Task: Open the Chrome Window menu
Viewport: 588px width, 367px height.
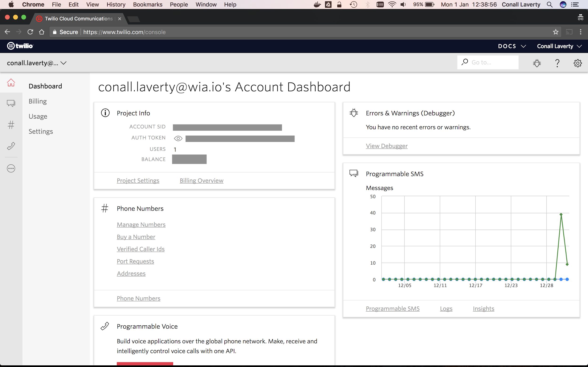Action: [x=206, y=4]
